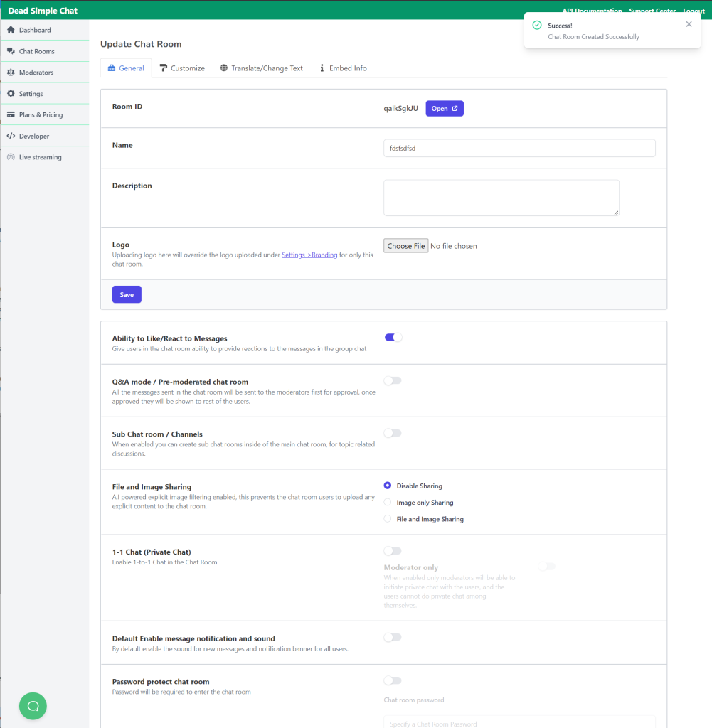This screenshot has height=728, width=712.
Task: Enable default message notification and sound
Action: click(393, 637)
